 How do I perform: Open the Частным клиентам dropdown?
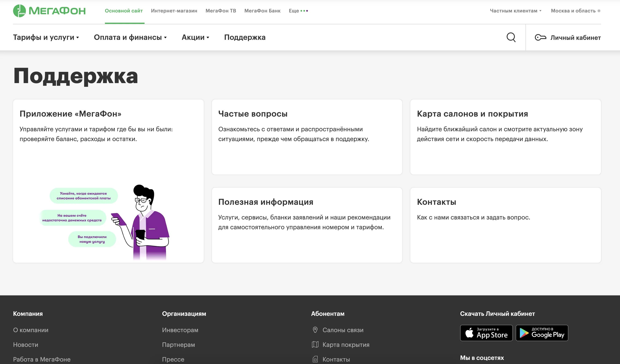tap(516, 11)
